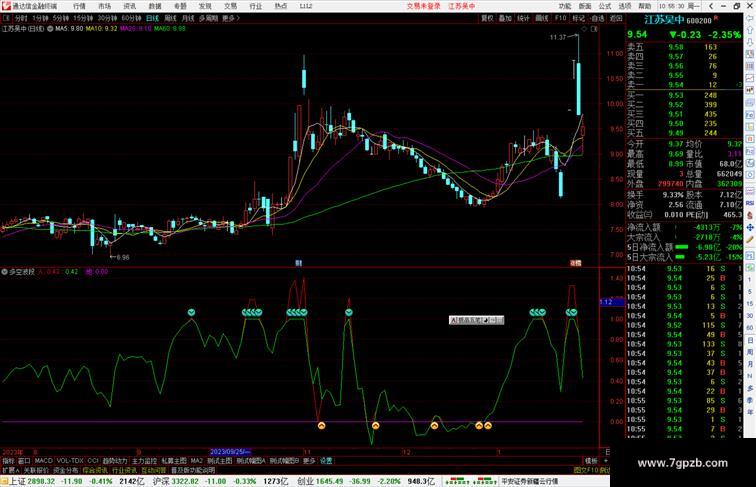Click the 多空波段 indicator settings icon
The image size is (756, 487).
(x=4, y=272)
